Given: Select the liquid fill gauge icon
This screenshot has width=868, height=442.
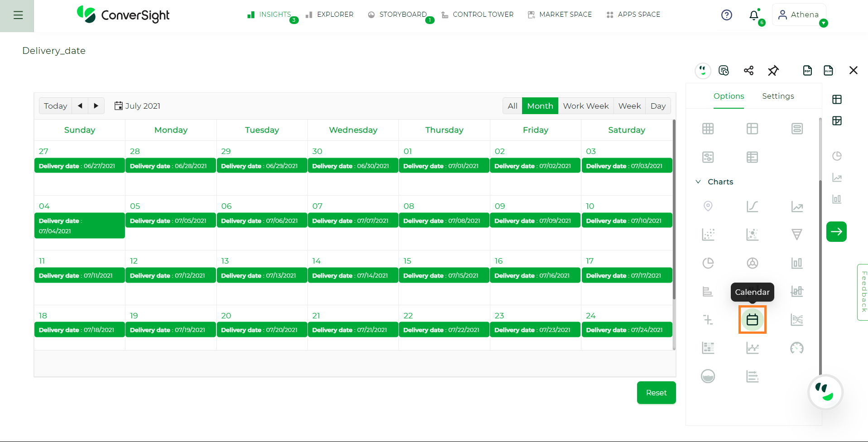Looking at the screenshot, I should coord(708,376).
